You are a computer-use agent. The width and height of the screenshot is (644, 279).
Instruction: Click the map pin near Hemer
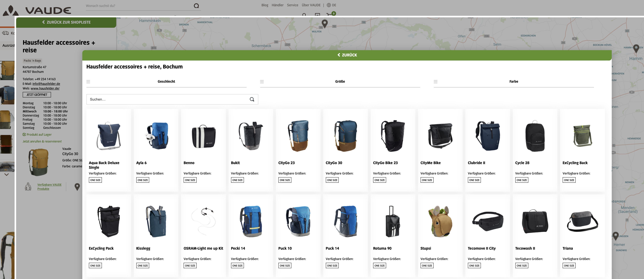(x=616, y=236)
